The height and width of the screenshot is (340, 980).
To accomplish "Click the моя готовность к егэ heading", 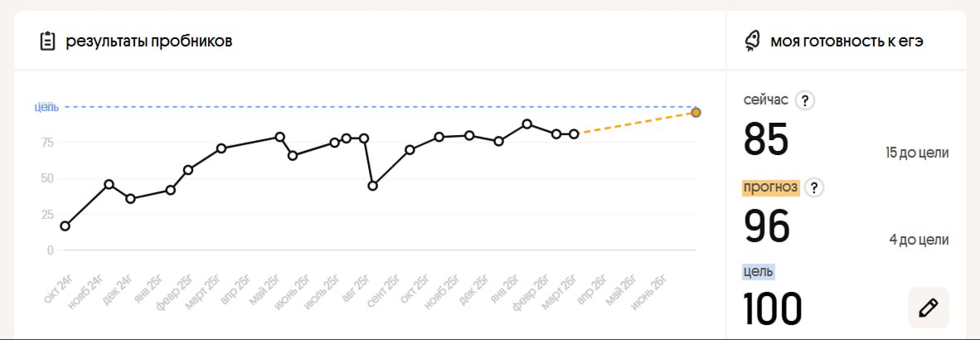I will click(x=847, y=41).
